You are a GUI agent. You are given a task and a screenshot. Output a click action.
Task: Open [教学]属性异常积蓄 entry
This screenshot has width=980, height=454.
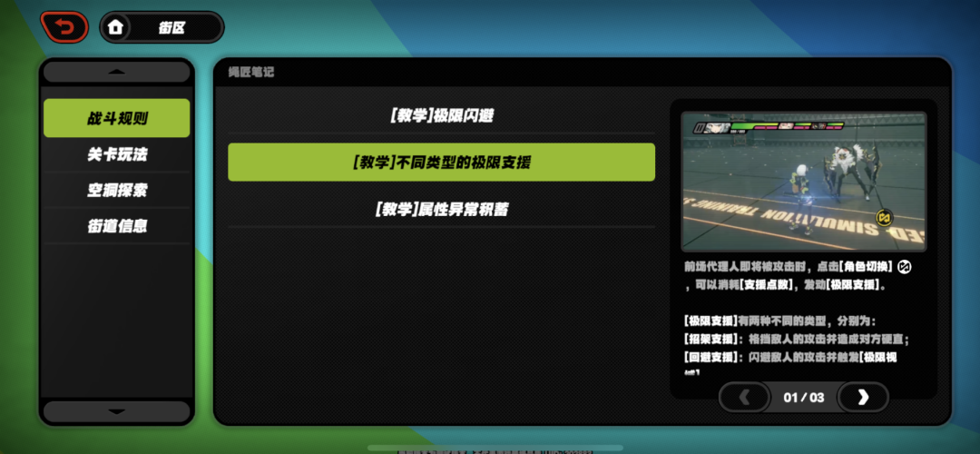441,210
